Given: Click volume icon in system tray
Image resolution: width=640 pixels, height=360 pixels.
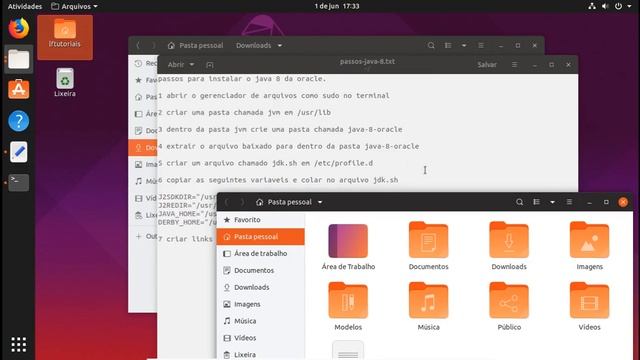Looking at the screenshot, I should [x=605, y=6].
